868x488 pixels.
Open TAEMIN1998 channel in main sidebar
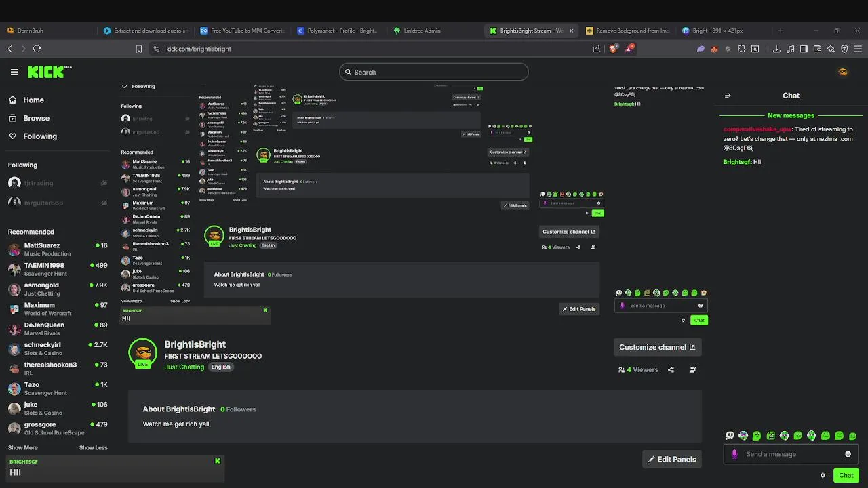click(58, 269)
